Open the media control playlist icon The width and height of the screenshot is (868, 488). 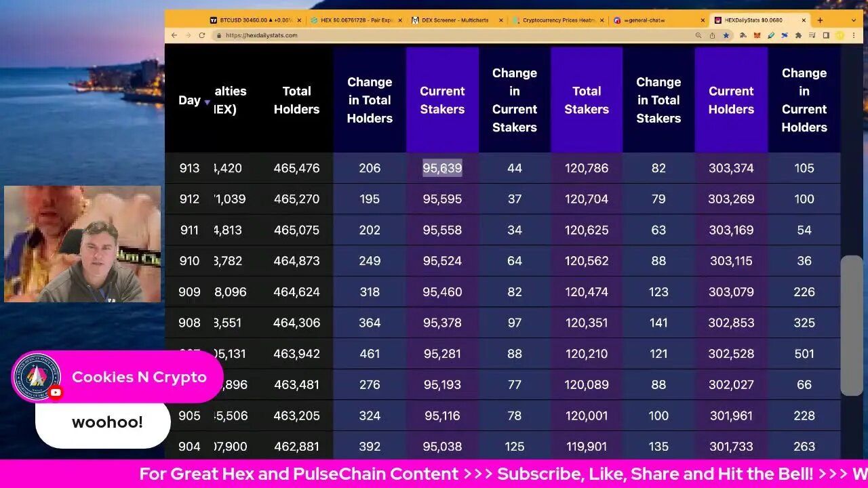(812, 35)
